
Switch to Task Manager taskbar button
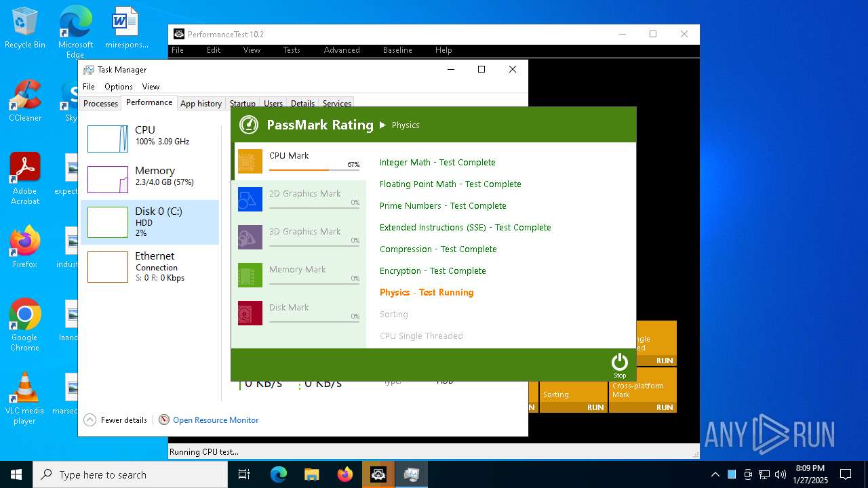pos(411,474)
